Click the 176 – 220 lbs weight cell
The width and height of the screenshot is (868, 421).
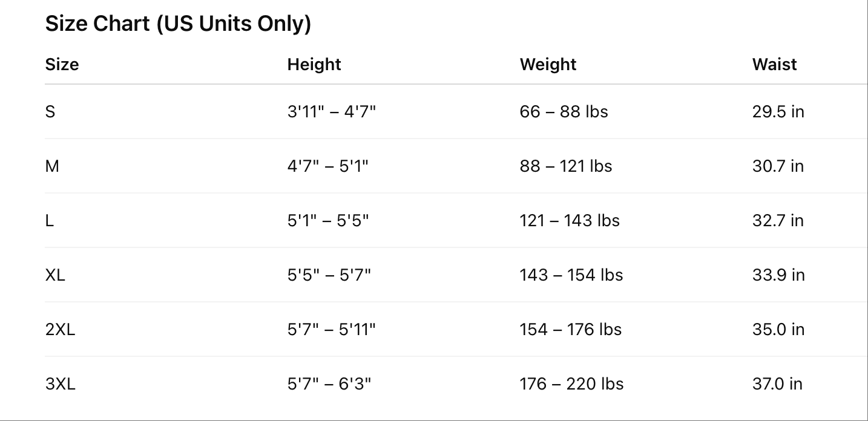[571, 383]
